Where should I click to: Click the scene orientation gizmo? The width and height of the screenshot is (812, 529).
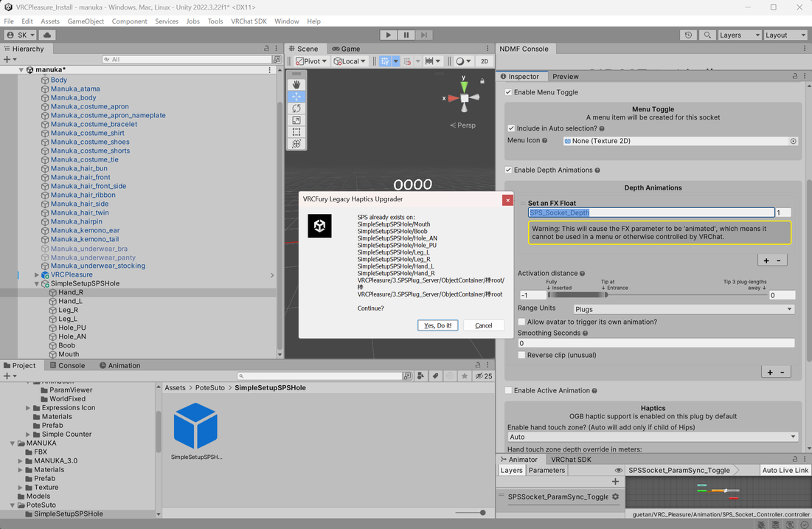pos(464,97)
